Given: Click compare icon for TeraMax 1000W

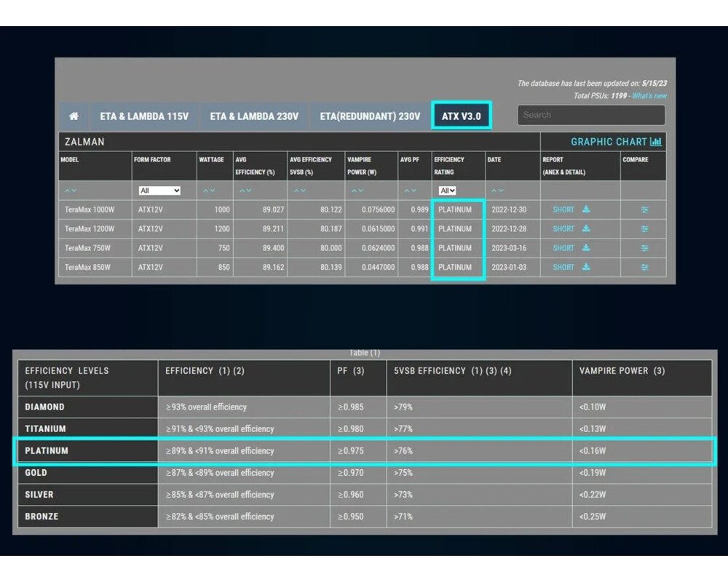Looking at the screenshot, I should click(644, 210).
